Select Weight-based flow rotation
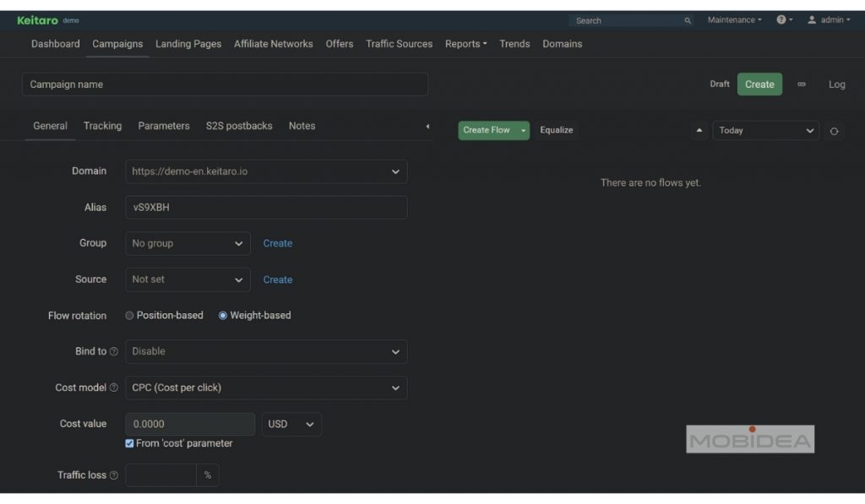This screenshot has width=865, height=504. [x=223, y=316]
